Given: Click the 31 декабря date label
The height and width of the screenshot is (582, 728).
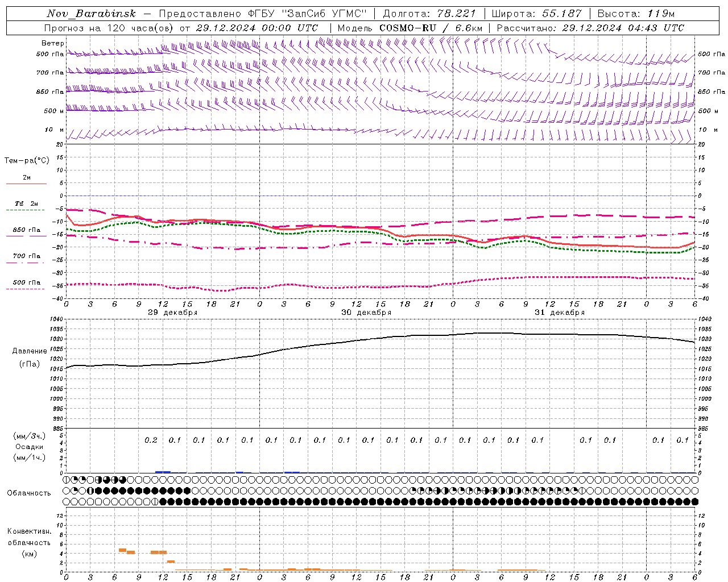Looking at the screenshot, I should 560,313.
